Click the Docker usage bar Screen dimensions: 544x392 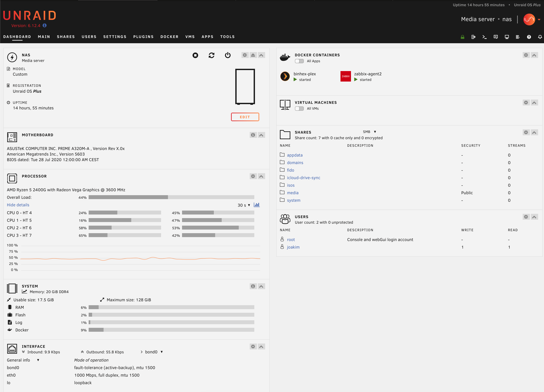click(x=171, y=330)
